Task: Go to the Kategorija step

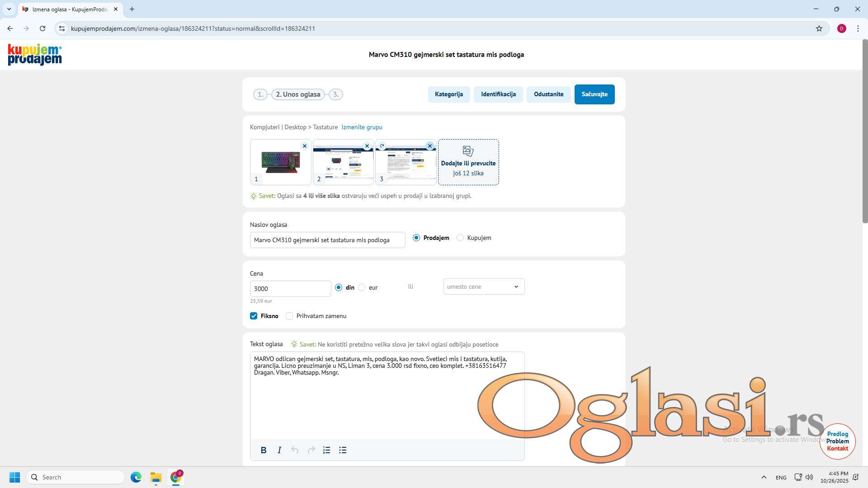Action: 448,94
